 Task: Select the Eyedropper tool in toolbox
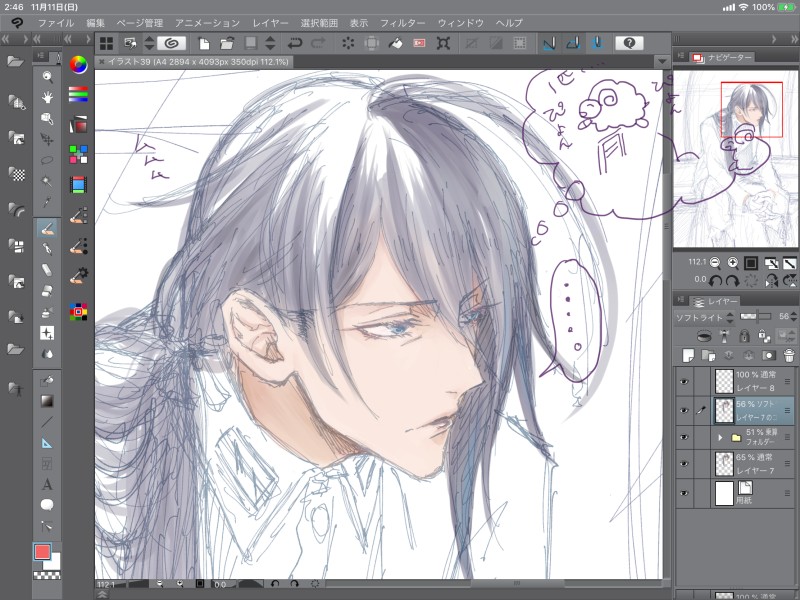tap(47, 203)
